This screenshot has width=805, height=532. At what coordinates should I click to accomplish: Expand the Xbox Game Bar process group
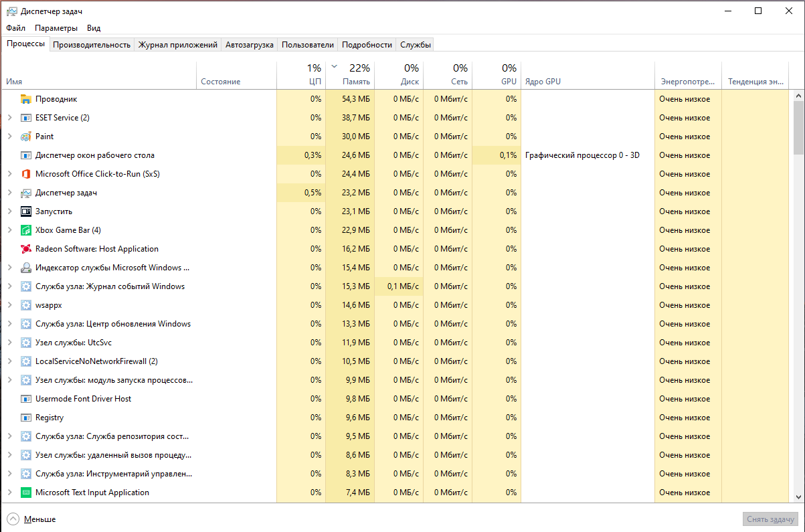pos(9,230)
